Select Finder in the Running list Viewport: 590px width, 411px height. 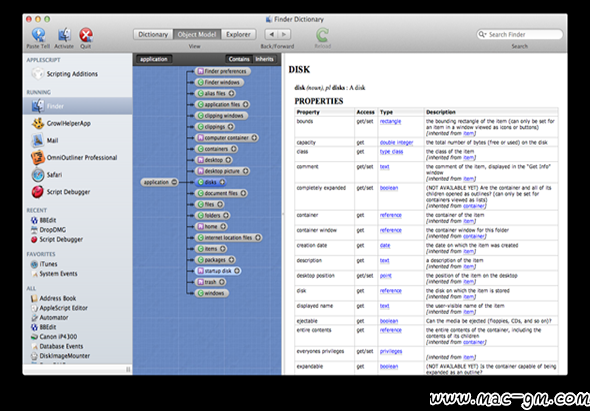[78, 106]
